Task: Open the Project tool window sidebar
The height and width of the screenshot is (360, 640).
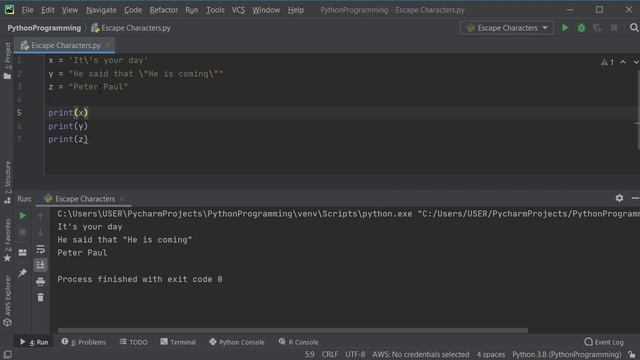Action: coord(7,60)
